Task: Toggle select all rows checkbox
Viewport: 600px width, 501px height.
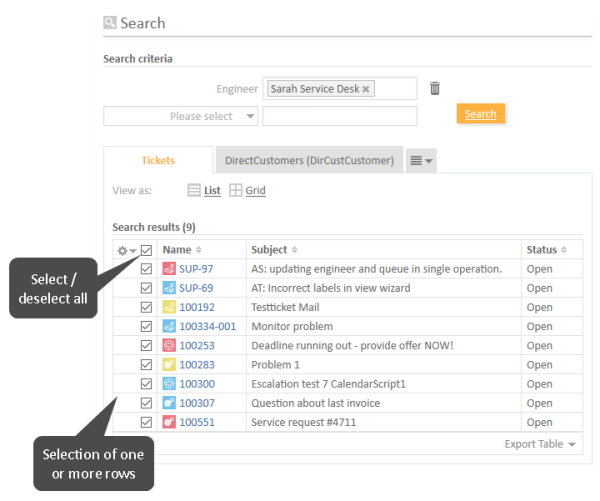Action: coord(146,250)
